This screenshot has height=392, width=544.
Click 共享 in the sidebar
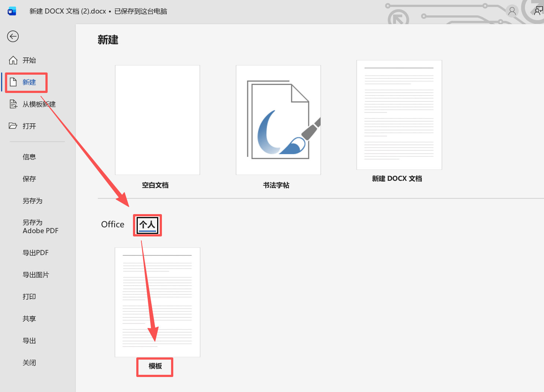click(29, 318)
